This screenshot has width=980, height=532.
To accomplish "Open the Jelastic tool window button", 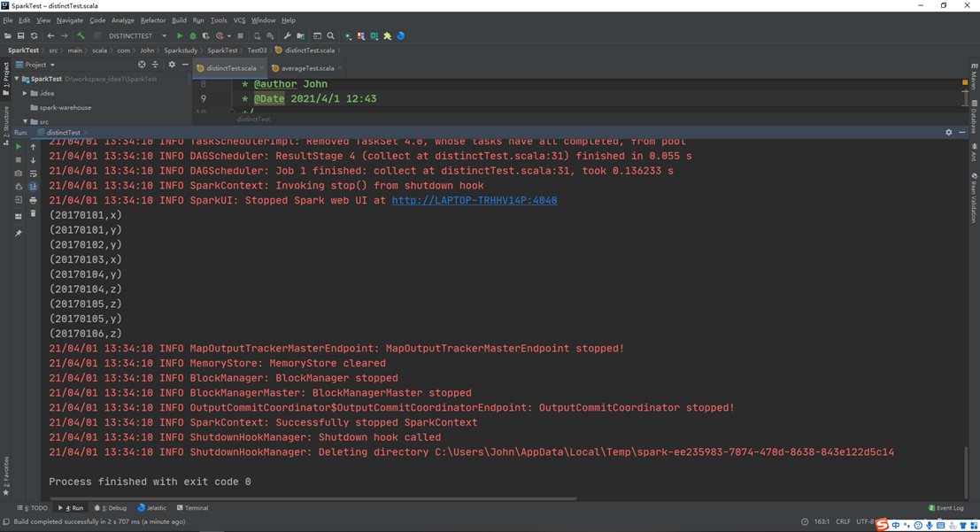I will [152, 507].
